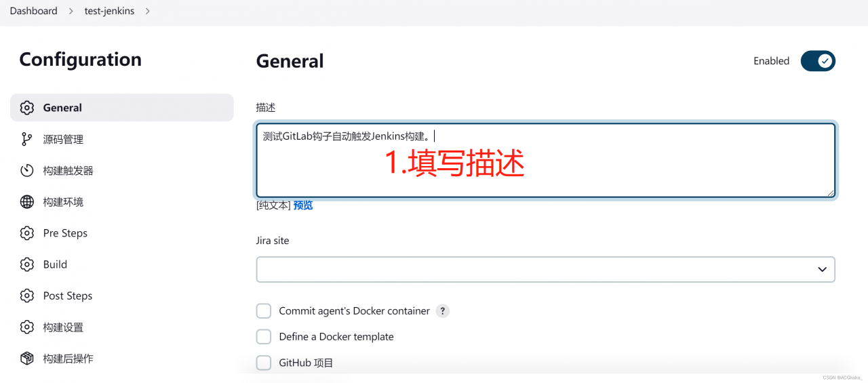Open the Jira site dropdown
The image size is (868, 383).
(x=545, y=269)
